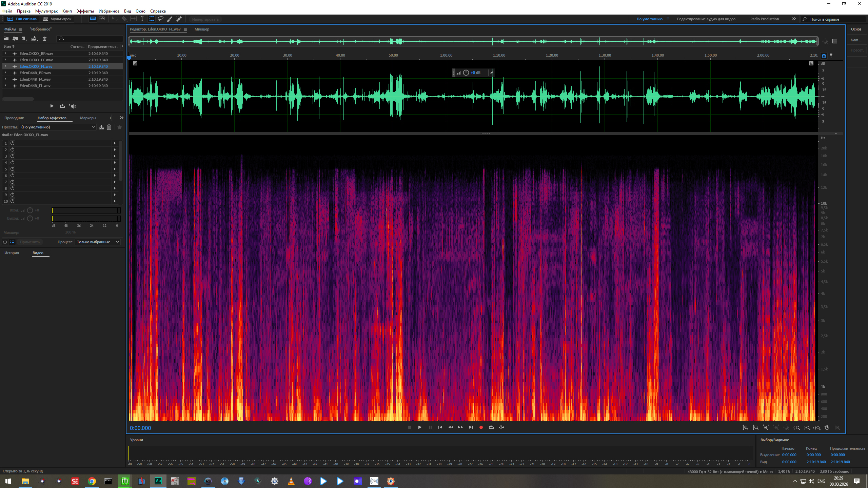The image size is (868, 488).
Task: Select the Time Selection tool
Action: pyautogui.click(x=142, y=19)
